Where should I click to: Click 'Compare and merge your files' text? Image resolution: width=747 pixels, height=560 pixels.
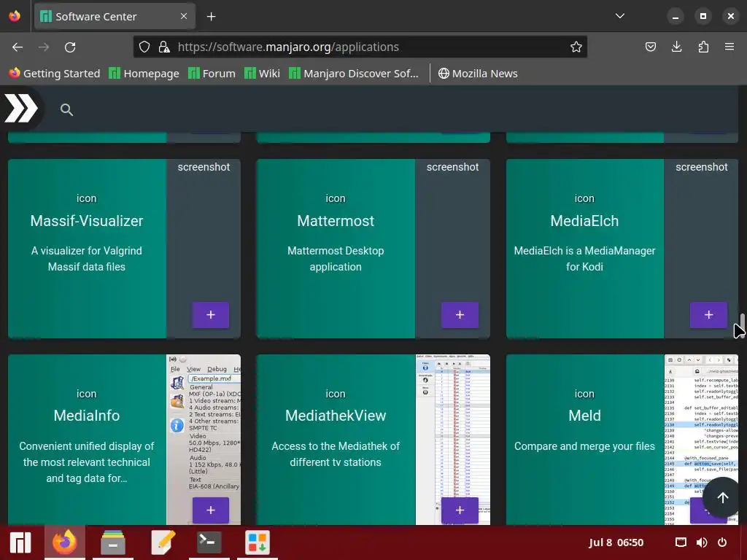click(584, 446)
